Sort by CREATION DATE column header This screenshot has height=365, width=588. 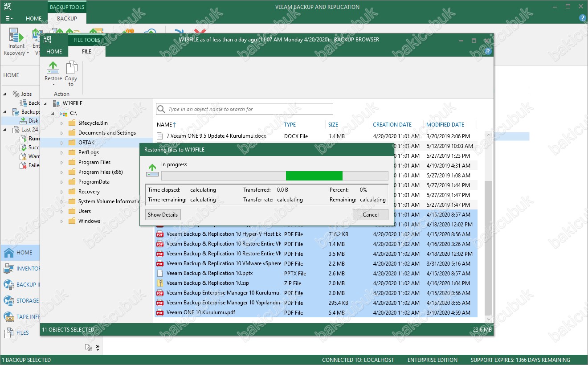pyautogui.click(x=392, y=125)
